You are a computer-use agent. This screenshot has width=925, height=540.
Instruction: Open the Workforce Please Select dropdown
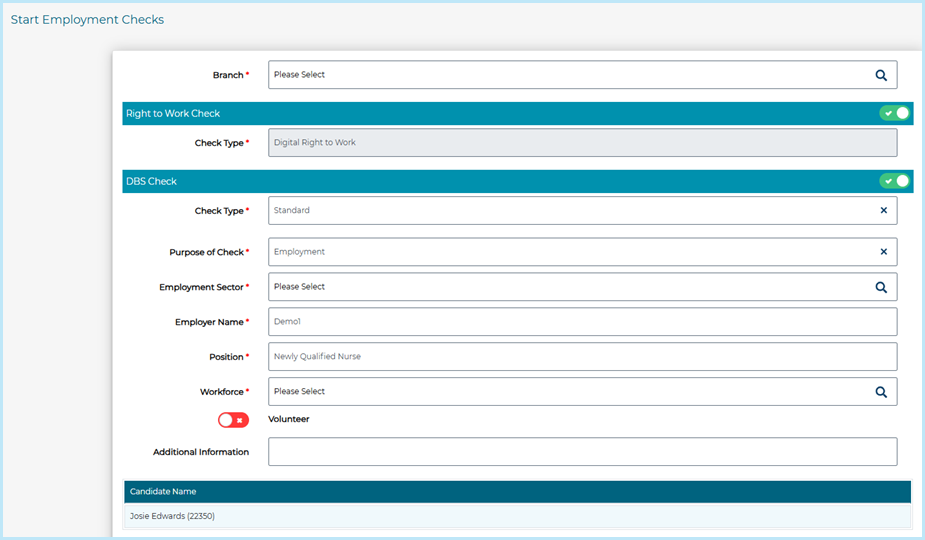tap(582, 392)
